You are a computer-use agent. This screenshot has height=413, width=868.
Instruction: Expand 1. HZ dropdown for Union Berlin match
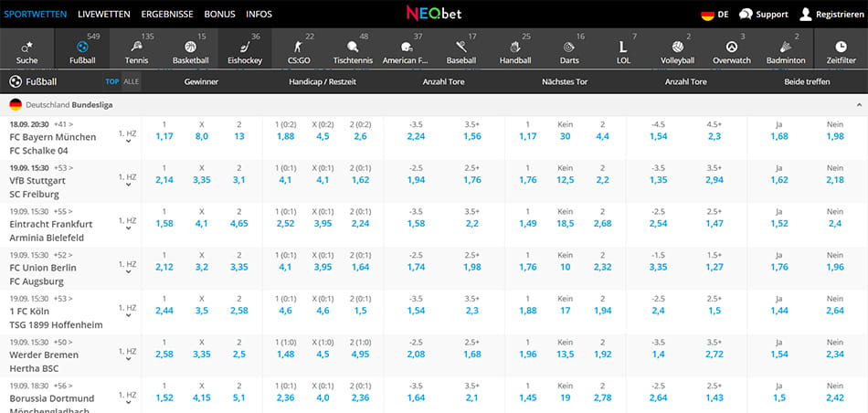pos(128,268)
